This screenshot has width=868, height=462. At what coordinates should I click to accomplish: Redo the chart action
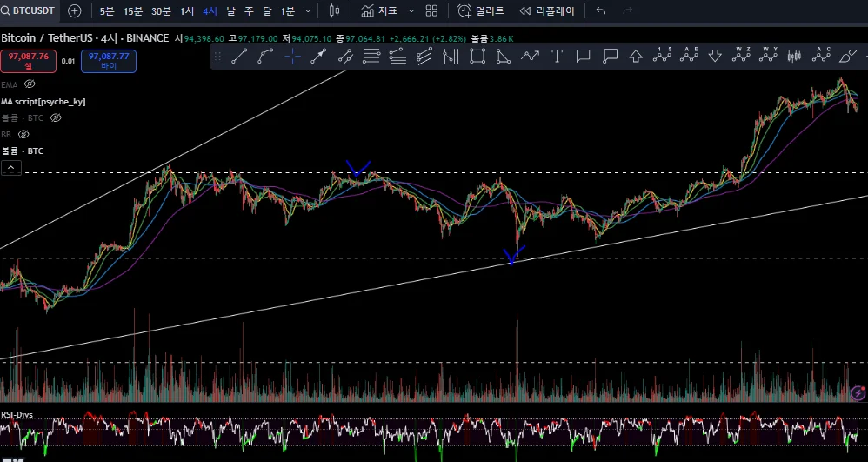(x=628, y=11)
